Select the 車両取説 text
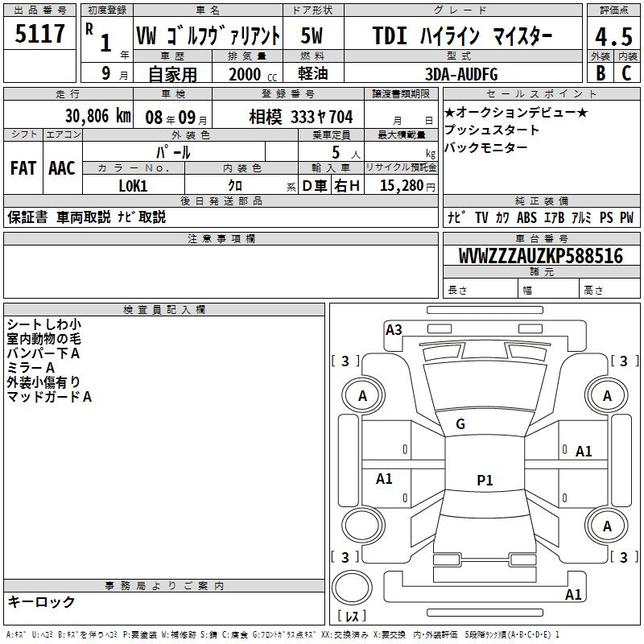 (x=84, y=217)
